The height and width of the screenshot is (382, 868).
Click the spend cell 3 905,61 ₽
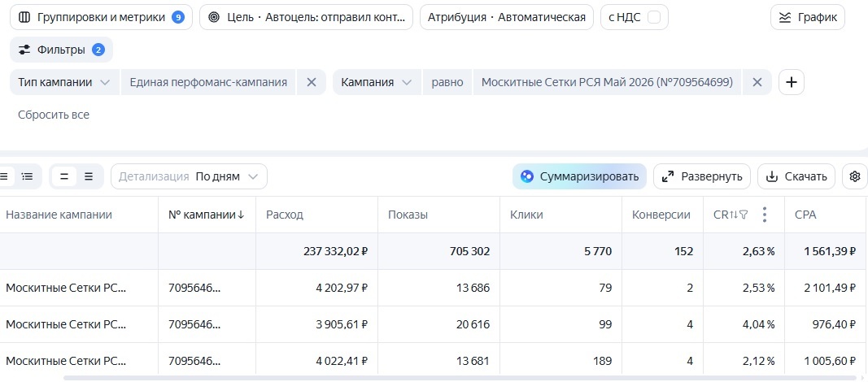[x=342, y=324]
